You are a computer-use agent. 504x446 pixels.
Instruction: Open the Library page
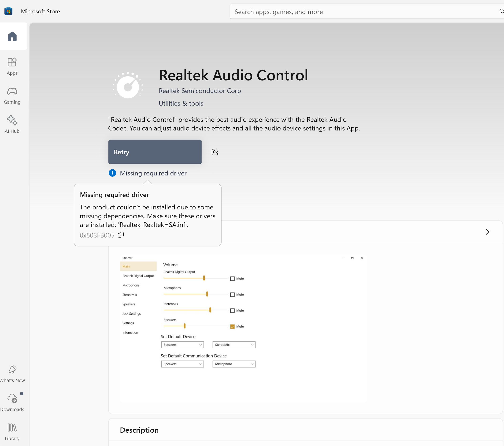(12, 432)
